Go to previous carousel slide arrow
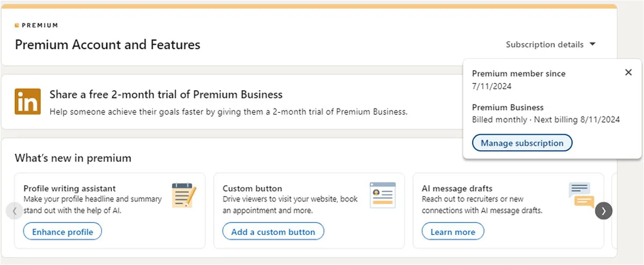644x265 pixels. click(x=14, y=211)
